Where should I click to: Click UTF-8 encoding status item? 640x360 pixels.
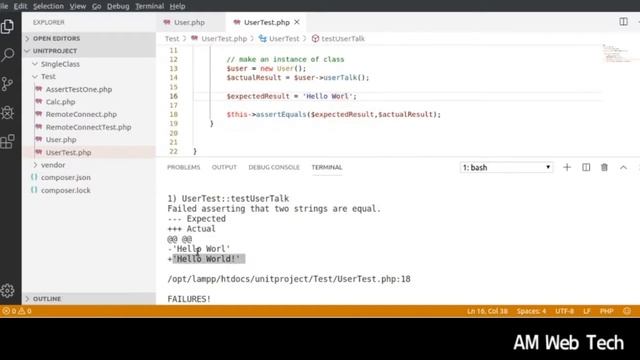(564, 311)
